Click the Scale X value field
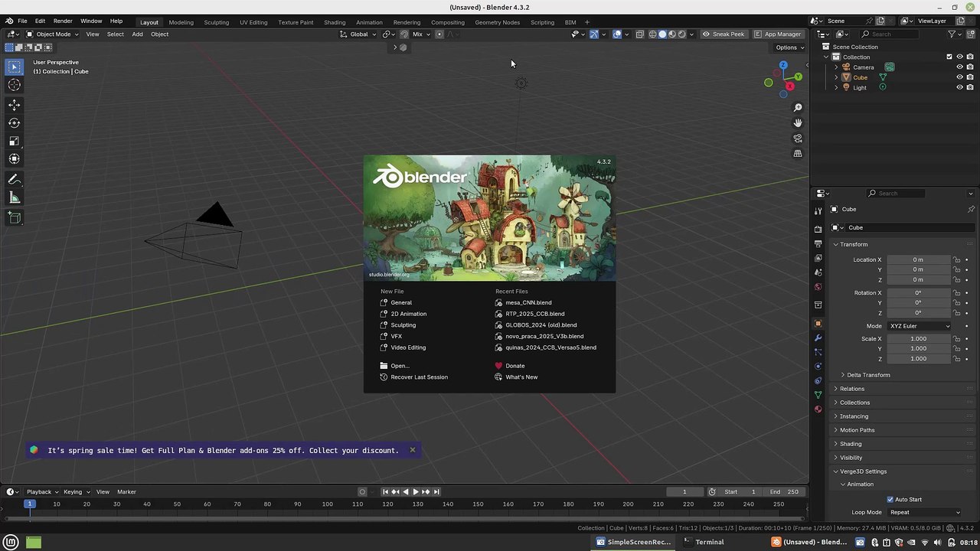 918,339
